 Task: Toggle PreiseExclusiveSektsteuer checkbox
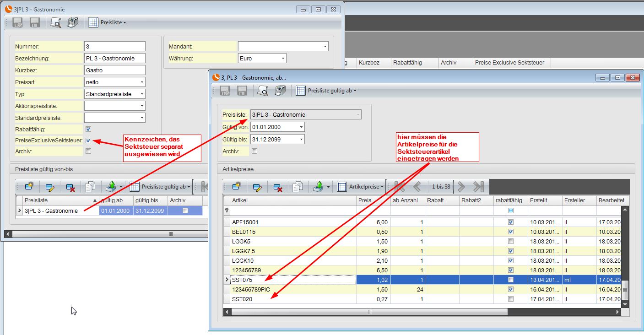click(x=88, y=140)
